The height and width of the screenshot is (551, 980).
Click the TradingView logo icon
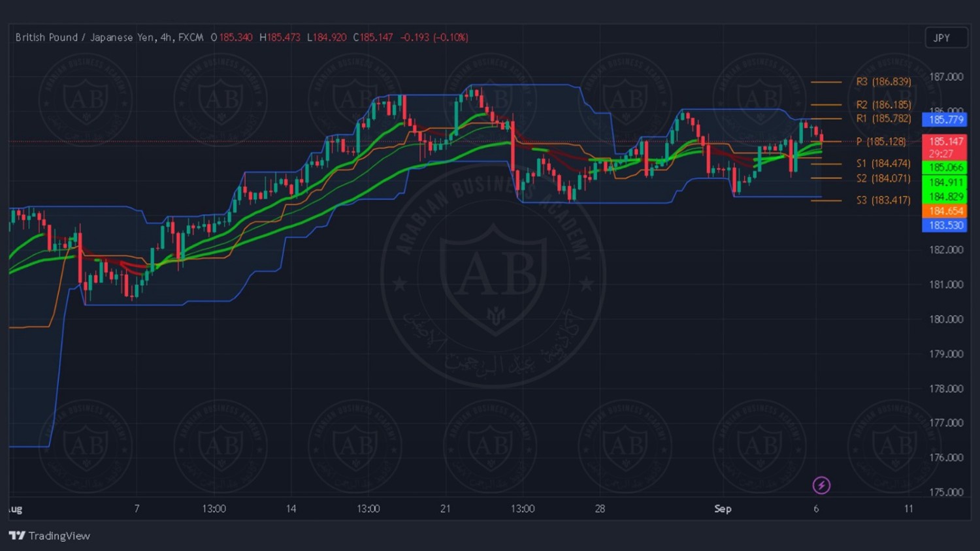click(x=17, y=536)
